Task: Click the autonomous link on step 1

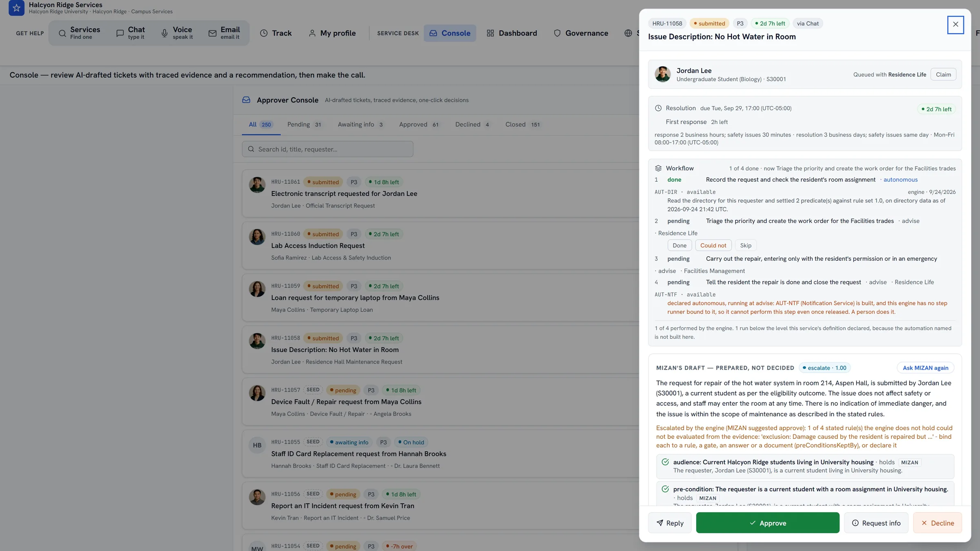Action: [900, 180]
